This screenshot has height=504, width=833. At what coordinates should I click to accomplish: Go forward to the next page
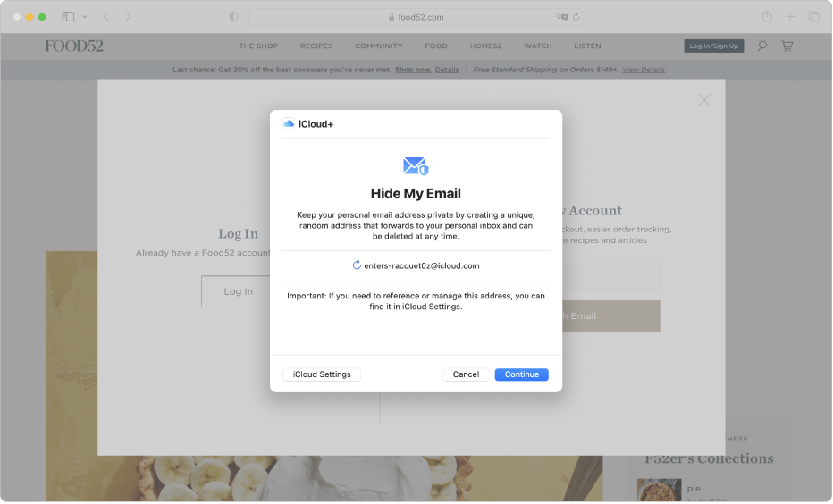128,17
